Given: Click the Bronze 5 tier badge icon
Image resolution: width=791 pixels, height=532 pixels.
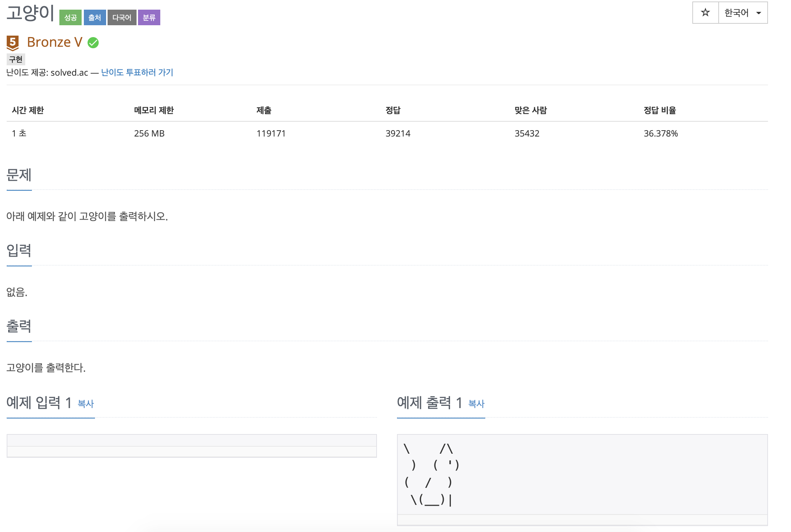Looking at the screenshot, I should tap(13, 43).
